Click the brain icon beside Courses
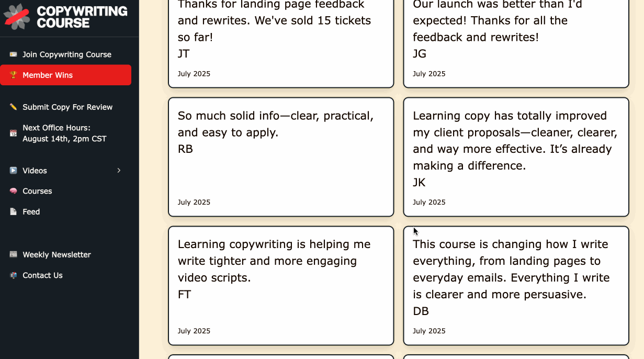This screenshot has width=644, height=359. click(x=13, y=192)
